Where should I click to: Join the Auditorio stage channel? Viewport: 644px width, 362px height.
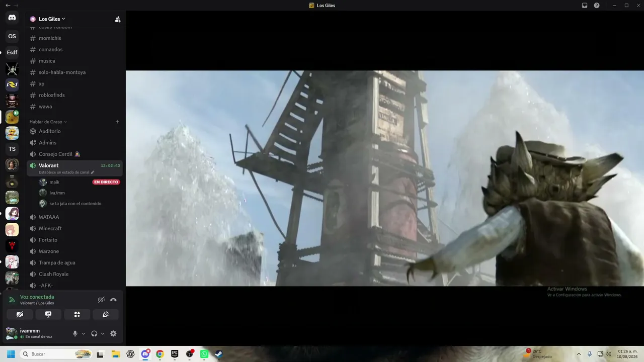tap(74, 131)
